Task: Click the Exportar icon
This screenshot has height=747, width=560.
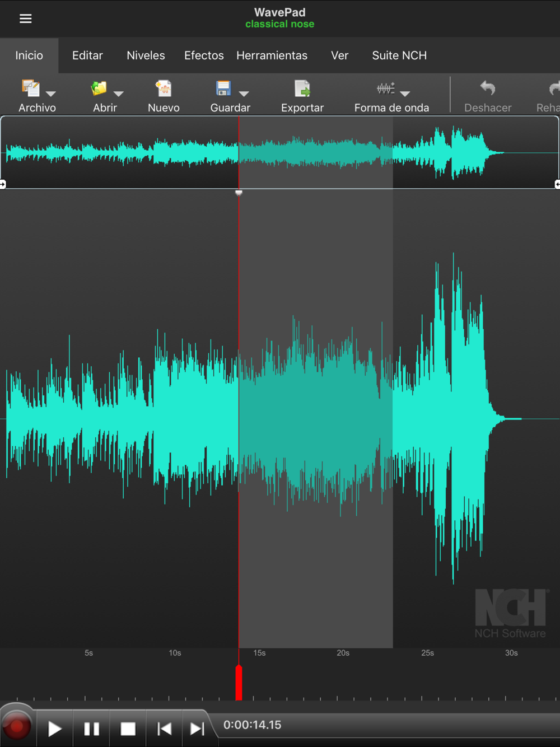Action: click(x=302, y=88)
